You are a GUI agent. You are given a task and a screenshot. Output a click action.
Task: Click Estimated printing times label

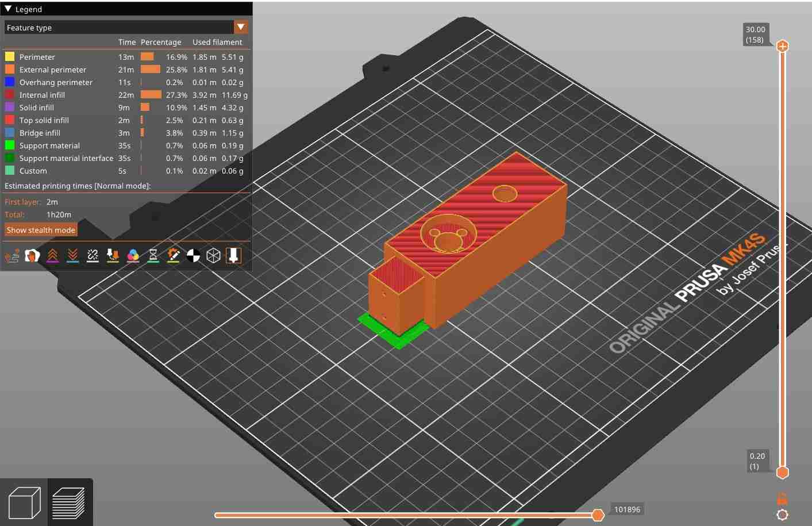(x=78, y=186)
